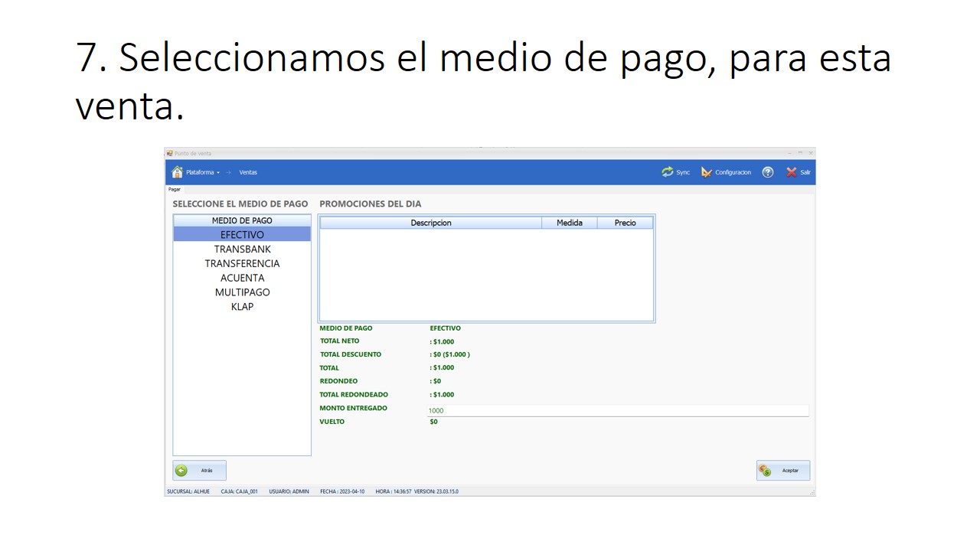Click the MEDIO DE PAGO column header

coord(242,220)
